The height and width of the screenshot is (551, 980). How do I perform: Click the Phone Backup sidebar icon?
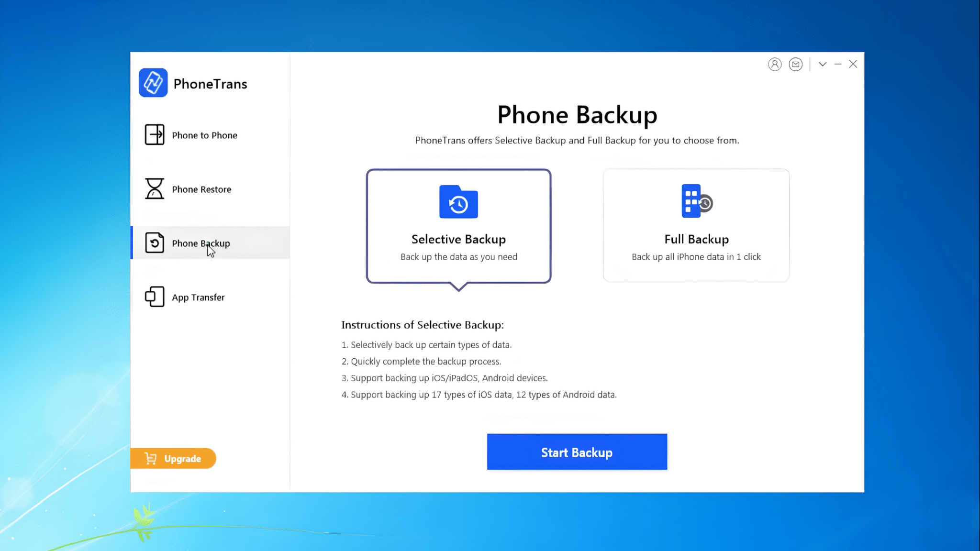(x=155, y=242)
